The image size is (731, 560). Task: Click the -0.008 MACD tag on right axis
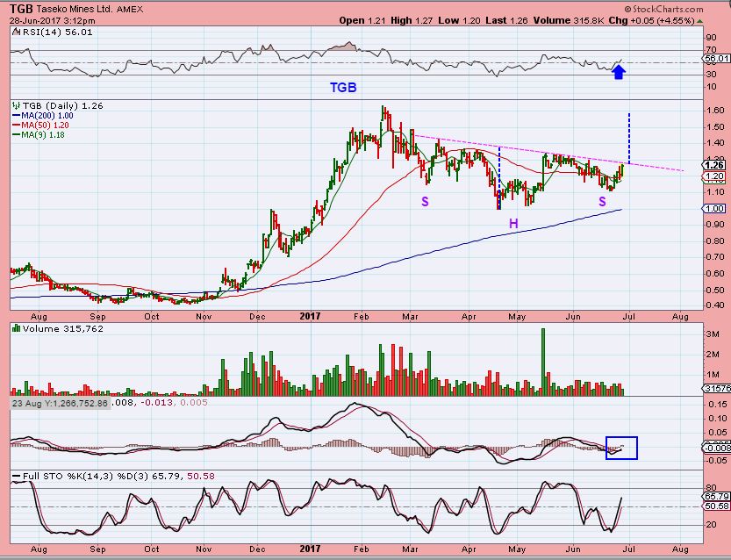pos(716,449)
